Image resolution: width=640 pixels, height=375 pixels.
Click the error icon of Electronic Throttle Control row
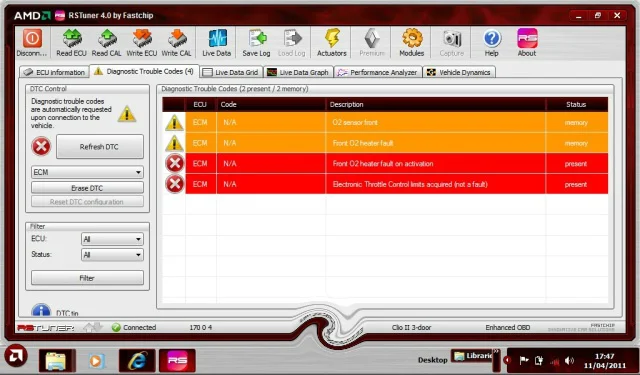click(x=175, y=184)
